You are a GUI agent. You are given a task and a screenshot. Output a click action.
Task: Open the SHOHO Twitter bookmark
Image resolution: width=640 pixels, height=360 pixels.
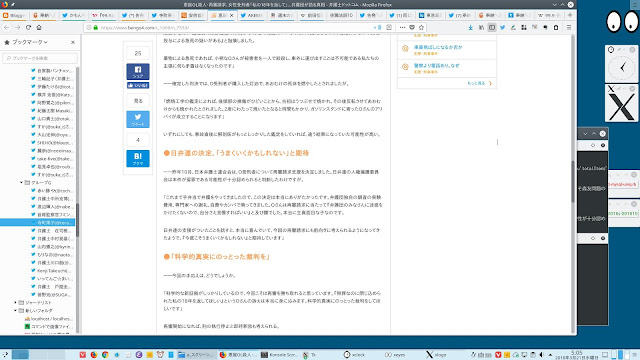pos(52,142)
